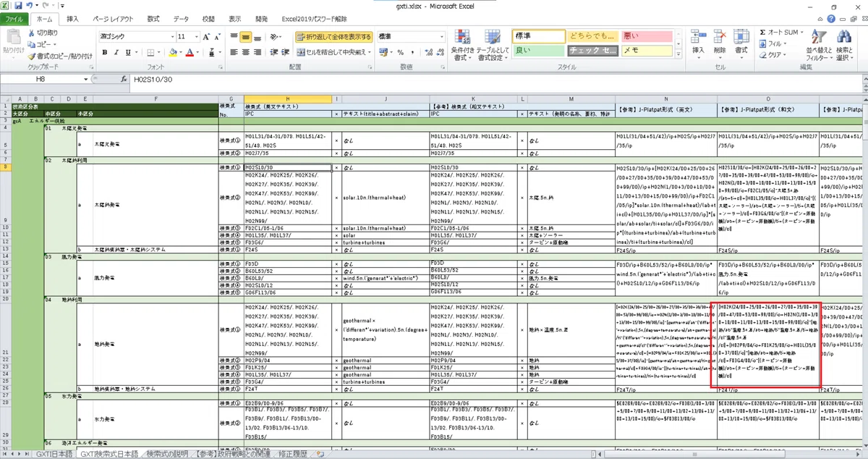Switch to the 挿入 ribbon tab
This screenshot has width=868, height=459.
73,19
